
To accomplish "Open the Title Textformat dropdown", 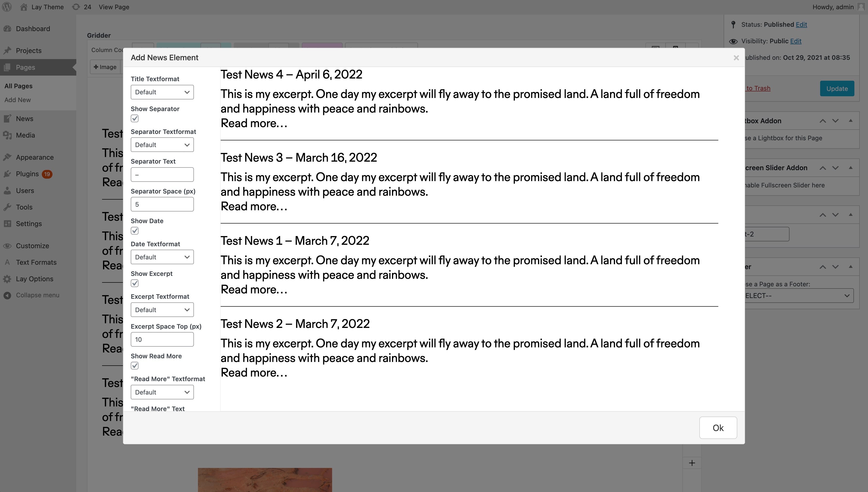I will [x=162, y=92].
